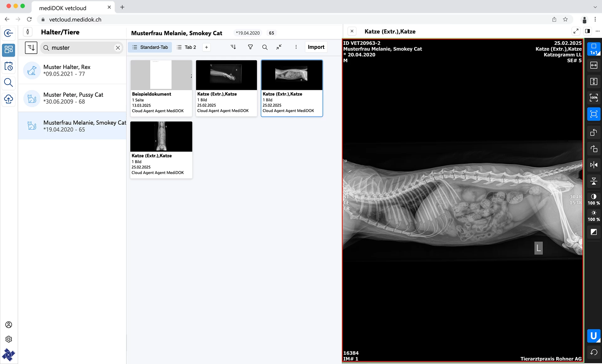Flip the X-ray vertically

pyautogui.click(x=594, y=181)
